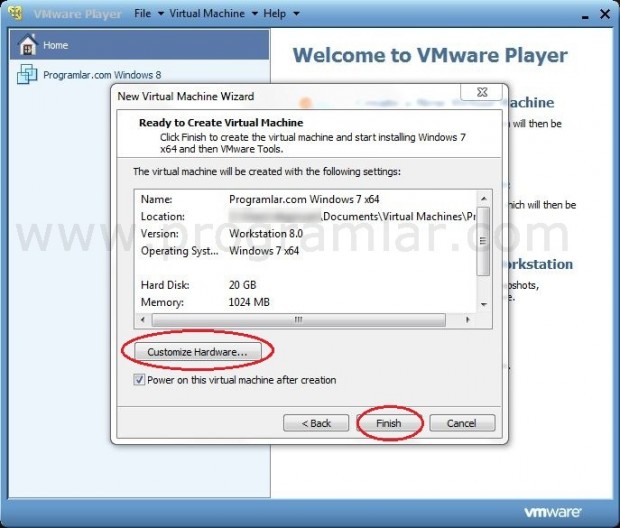Click the Welcome to VMware Player heading
Screen dimensions: 620x528
click(430, 55)
